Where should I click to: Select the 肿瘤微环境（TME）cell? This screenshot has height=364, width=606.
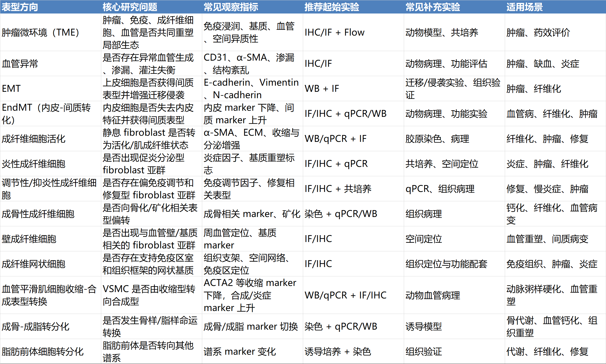pyautogui.click(x=41, y=32)
